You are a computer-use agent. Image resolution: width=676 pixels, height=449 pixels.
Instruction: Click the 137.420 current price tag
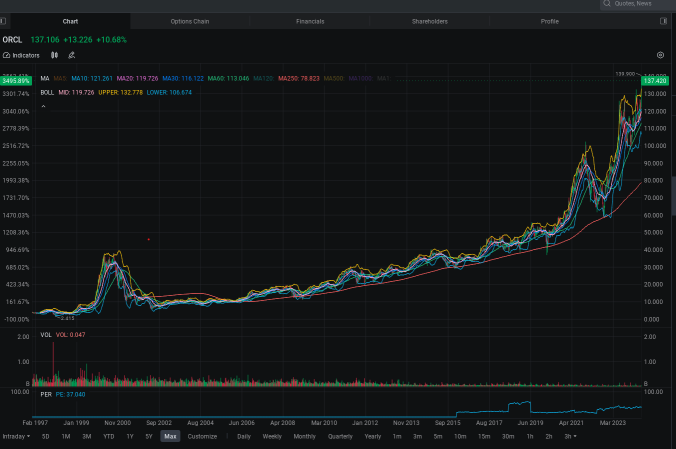point(655,81)
